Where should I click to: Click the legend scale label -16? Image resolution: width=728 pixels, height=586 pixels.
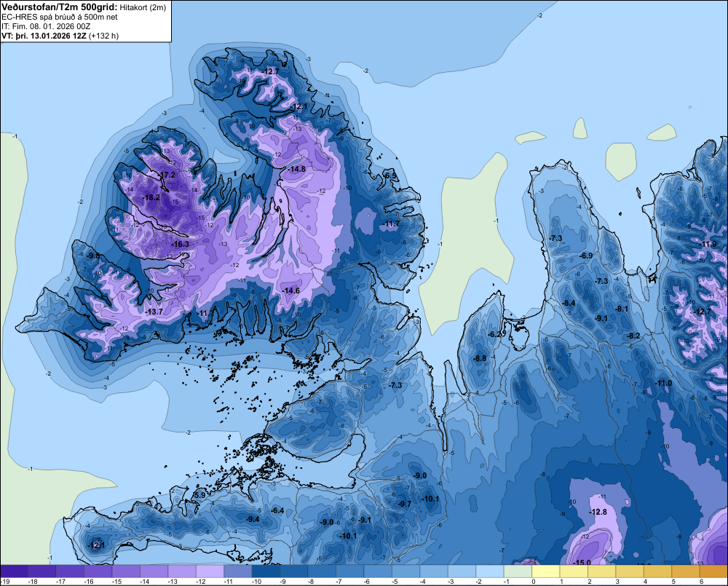click(x=88, y=582)
